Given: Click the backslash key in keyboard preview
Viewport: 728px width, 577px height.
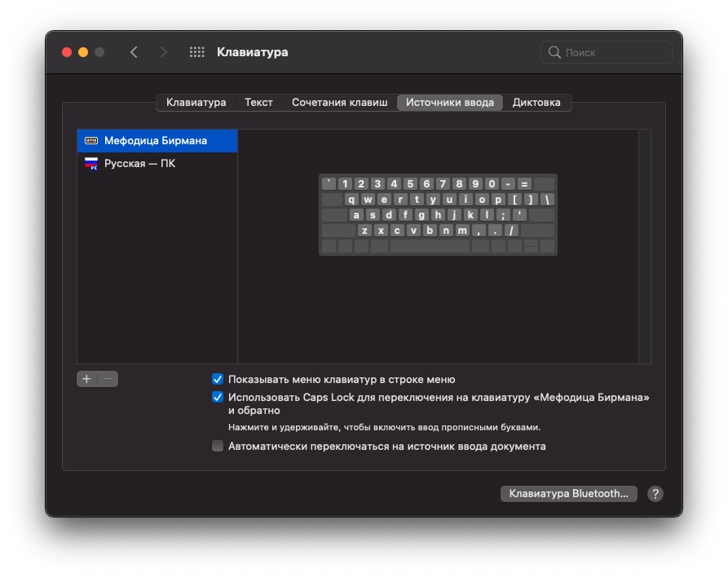Looking at the screenshot, I should click(x=547, y=200).
